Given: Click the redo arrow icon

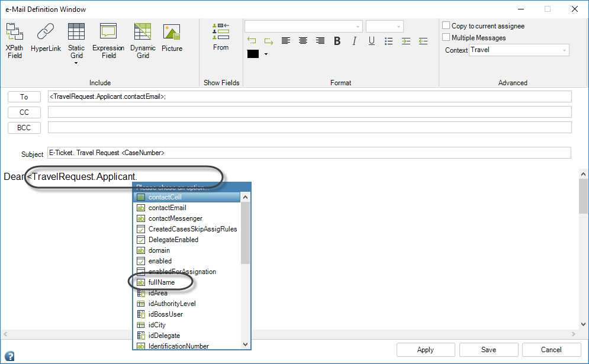Looking at the screenshot, I should [269, 41].
